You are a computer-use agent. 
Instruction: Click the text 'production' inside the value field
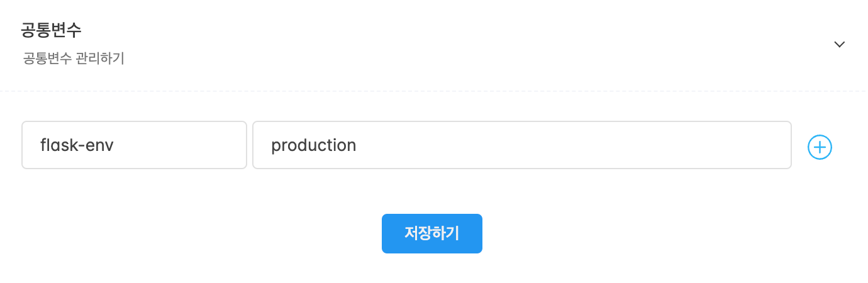tap(313, 146)
